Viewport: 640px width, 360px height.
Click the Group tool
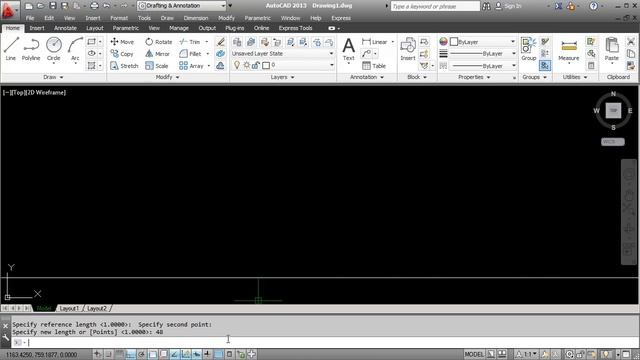click(x=529, y=49)
